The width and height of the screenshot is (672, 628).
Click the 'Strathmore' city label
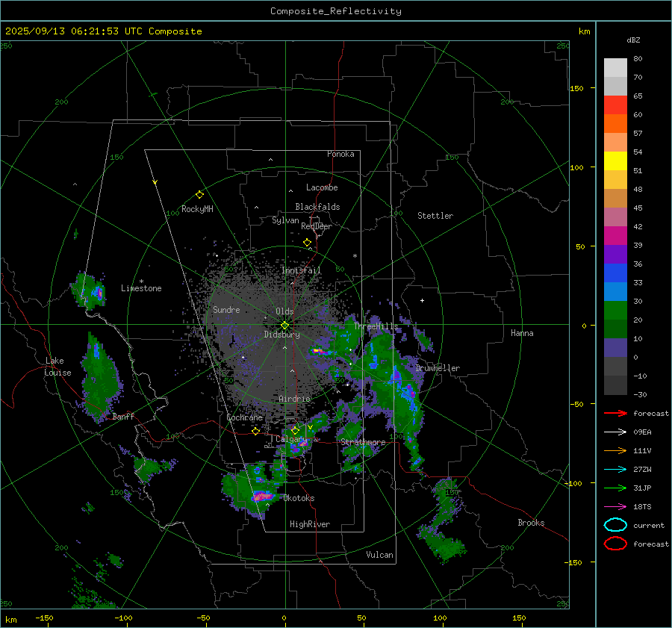click(x=363, y=442)
